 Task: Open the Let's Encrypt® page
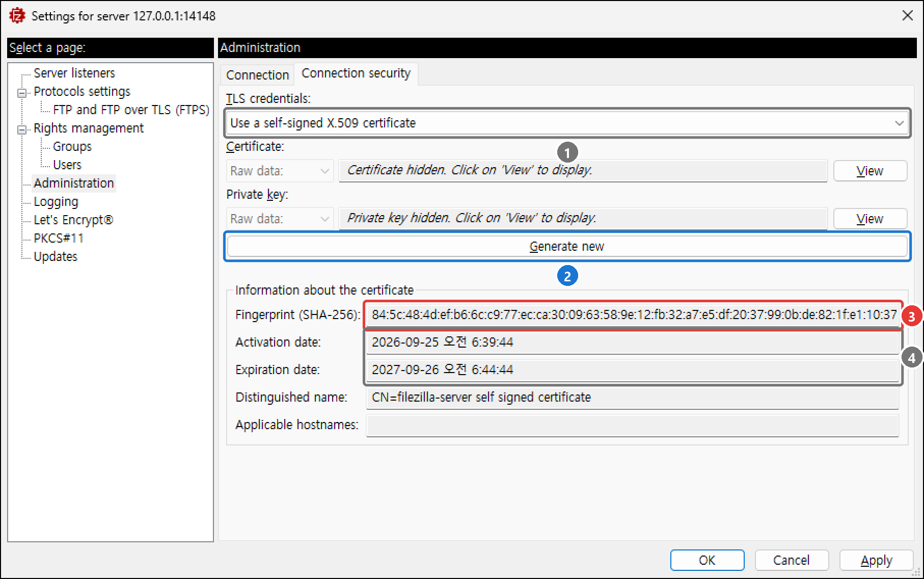pyautogui.click(x=73, y=220)
